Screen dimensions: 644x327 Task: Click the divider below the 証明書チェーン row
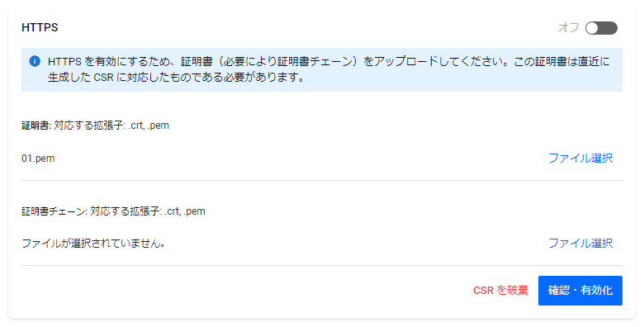322,265
